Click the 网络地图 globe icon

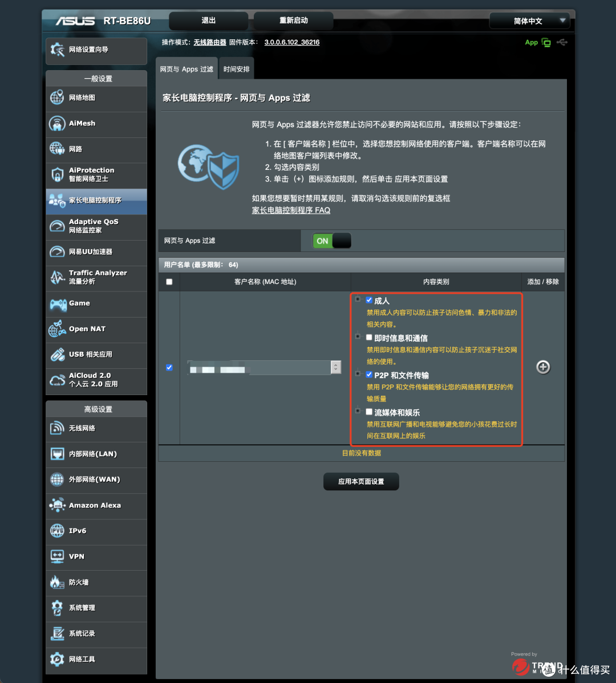point(57,97)
